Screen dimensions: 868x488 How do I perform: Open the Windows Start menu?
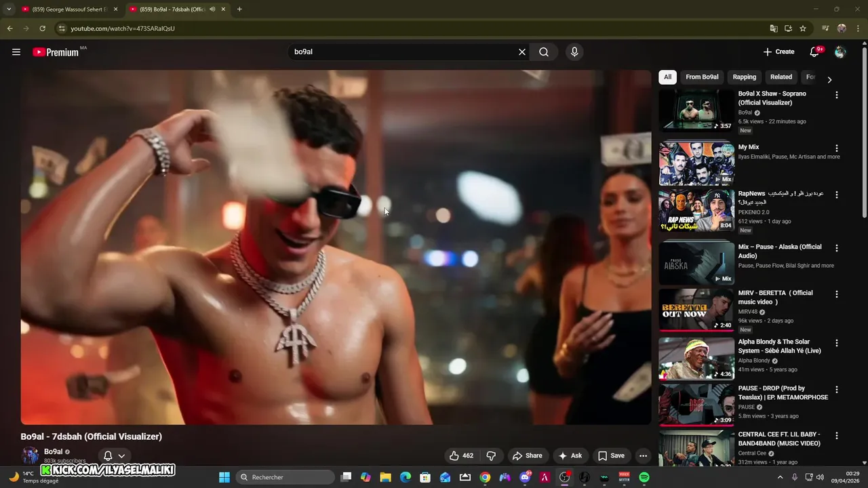point(224,477)
